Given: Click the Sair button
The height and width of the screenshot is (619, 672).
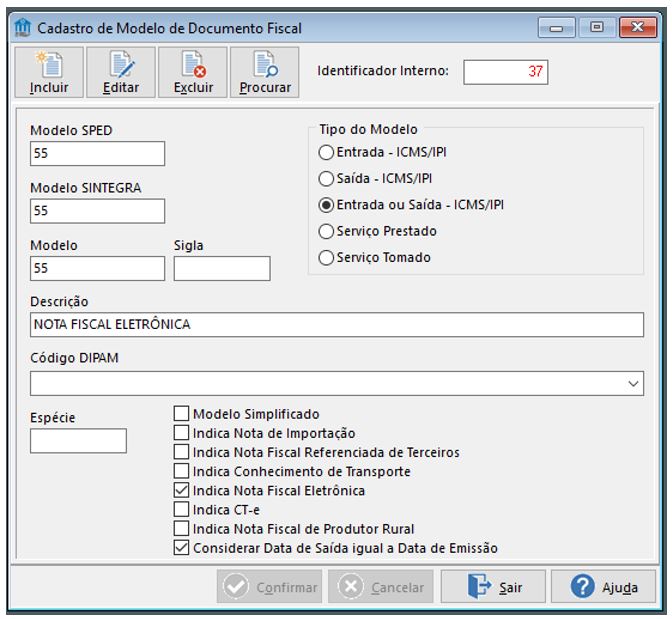Looking at the screenshot, I should click(x=493, y=586).
